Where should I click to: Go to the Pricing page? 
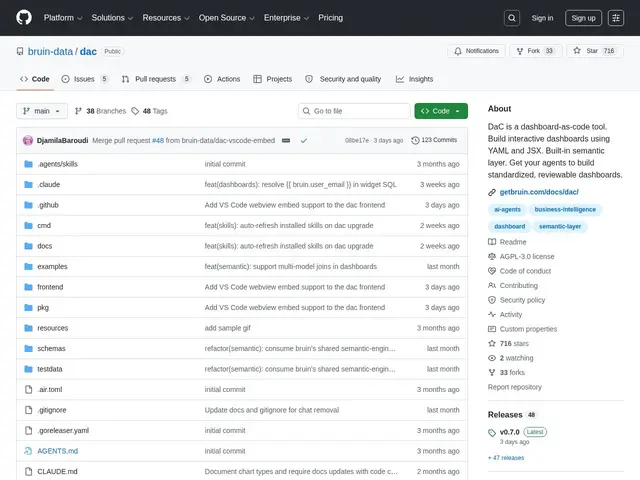(x=331, y=18)
